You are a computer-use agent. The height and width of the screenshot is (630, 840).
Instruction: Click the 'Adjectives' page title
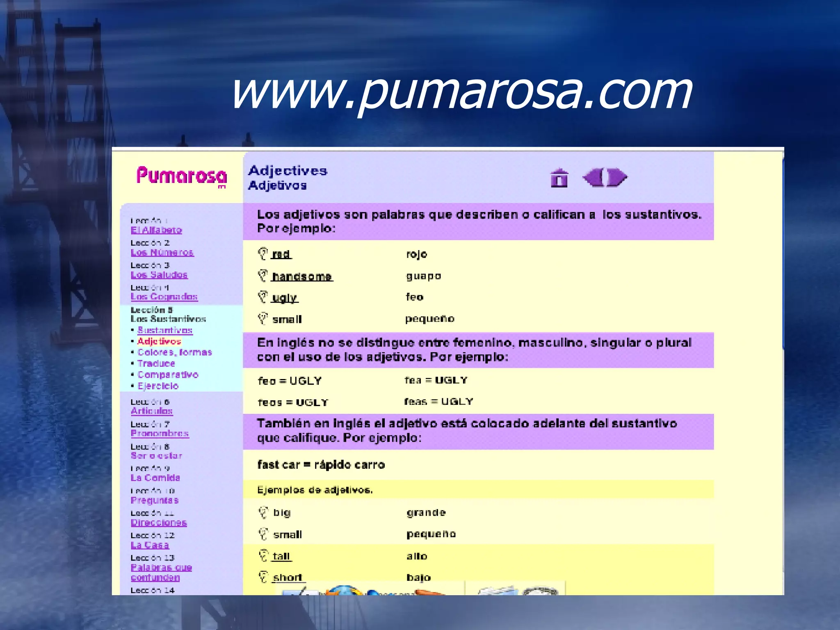tap(288, 171)
